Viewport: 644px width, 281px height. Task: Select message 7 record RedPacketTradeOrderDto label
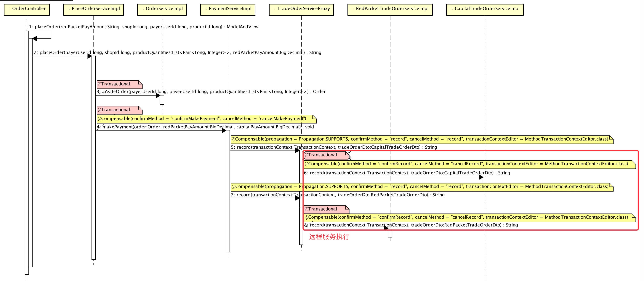pyautogui.click(x=337, y=195)
